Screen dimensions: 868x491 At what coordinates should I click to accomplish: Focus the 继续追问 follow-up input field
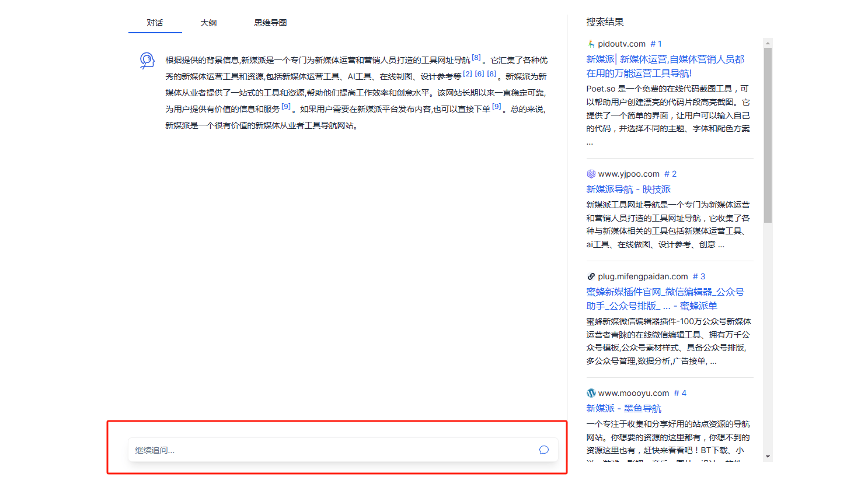(333, 450)
